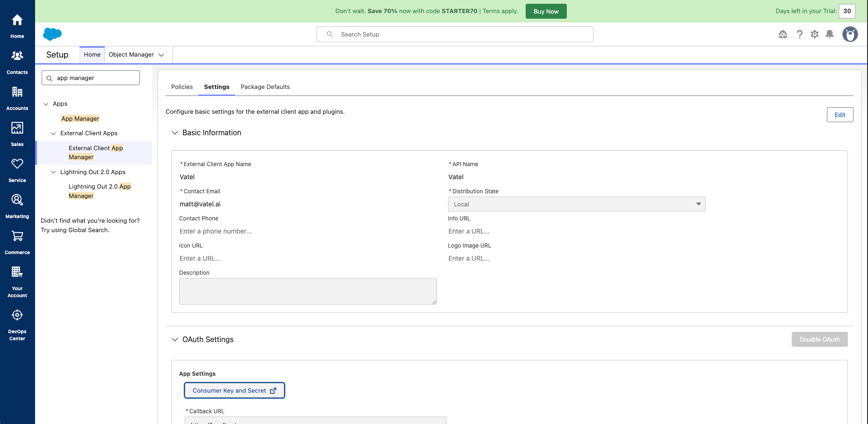The width and height of the screenshot is (868, 424).
Task: Open Contacts from the sidebar
Action: pos(17,56)
